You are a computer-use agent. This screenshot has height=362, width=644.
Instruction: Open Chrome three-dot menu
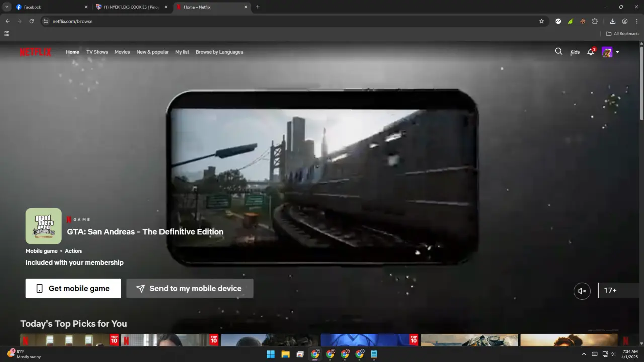pos(637,21)
